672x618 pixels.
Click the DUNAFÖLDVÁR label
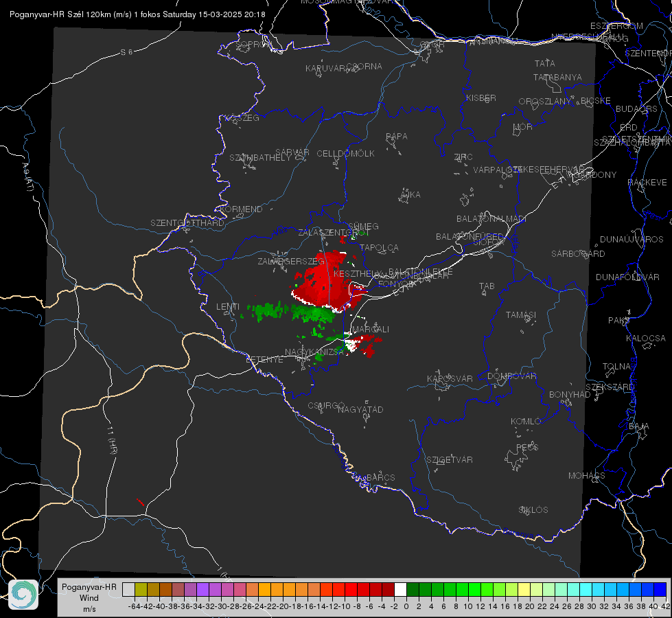point(627,277)
